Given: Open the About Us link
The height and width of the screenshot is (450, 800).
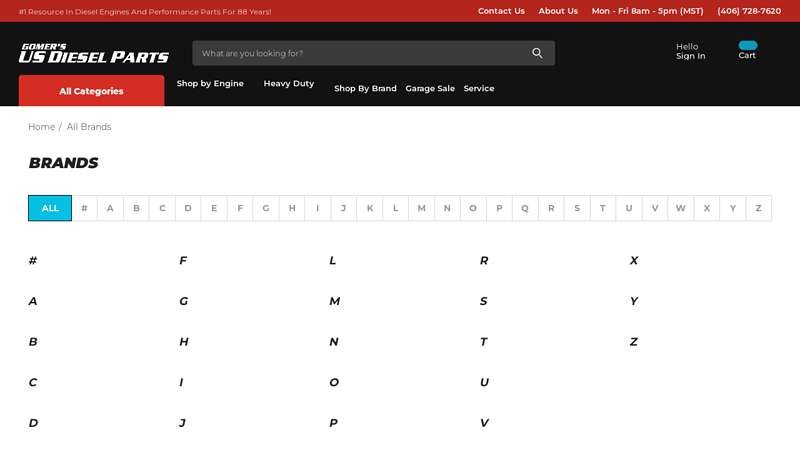Looking at the screenshot, I should [x=558, y=11].
